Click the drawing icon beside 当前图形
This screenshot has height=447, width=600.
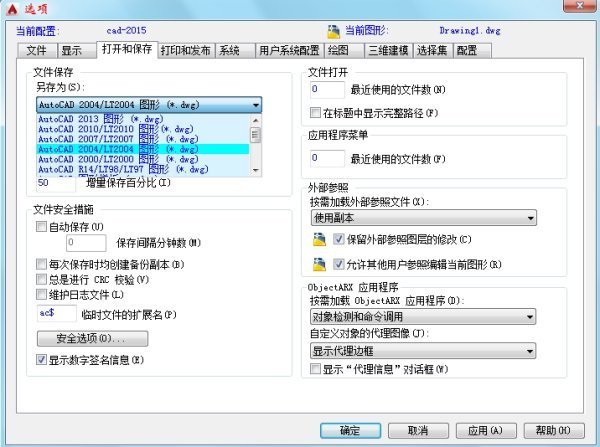point(333,31)
